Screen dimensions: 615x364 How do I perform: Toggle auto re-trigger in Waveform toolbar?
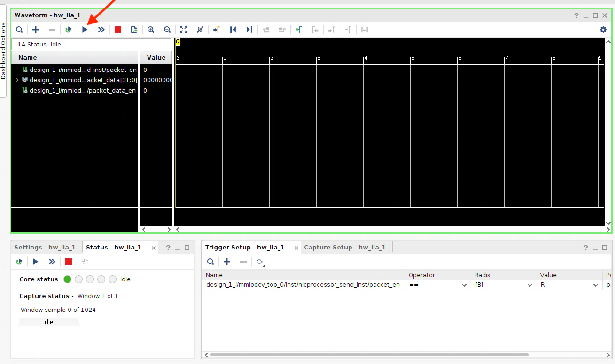pos(69,30)
